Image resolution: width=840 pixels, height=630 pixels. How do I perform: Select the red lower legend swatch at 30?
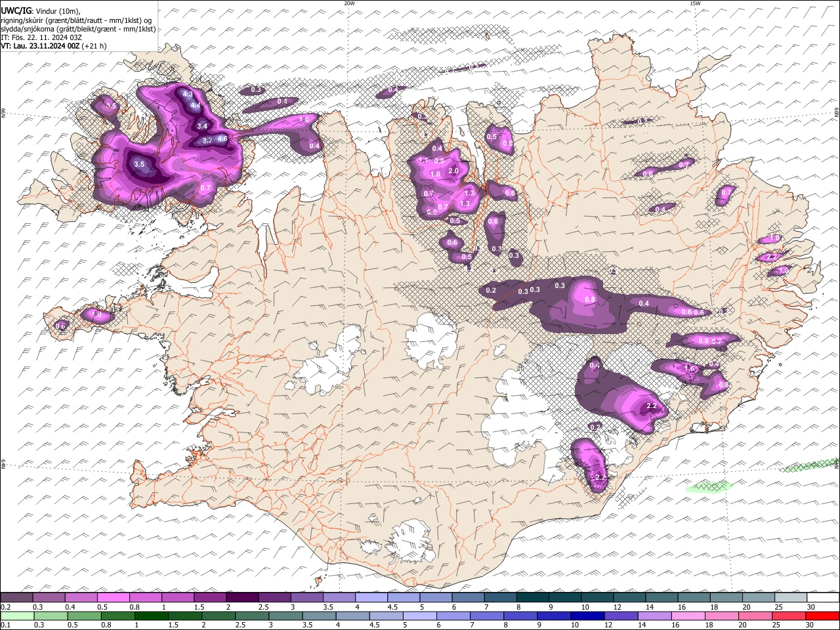click(x=822, y=616)
